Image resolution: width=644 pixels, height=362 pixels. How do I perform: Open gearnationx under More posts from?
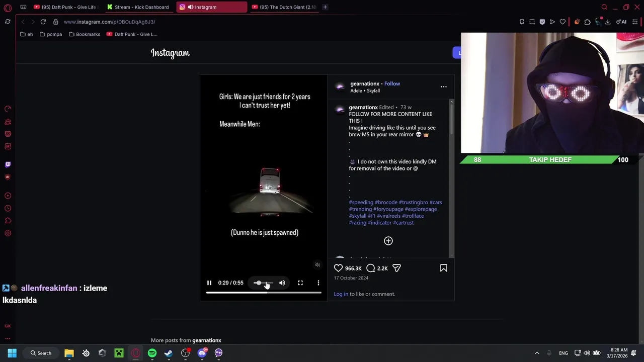pos(207,340)
